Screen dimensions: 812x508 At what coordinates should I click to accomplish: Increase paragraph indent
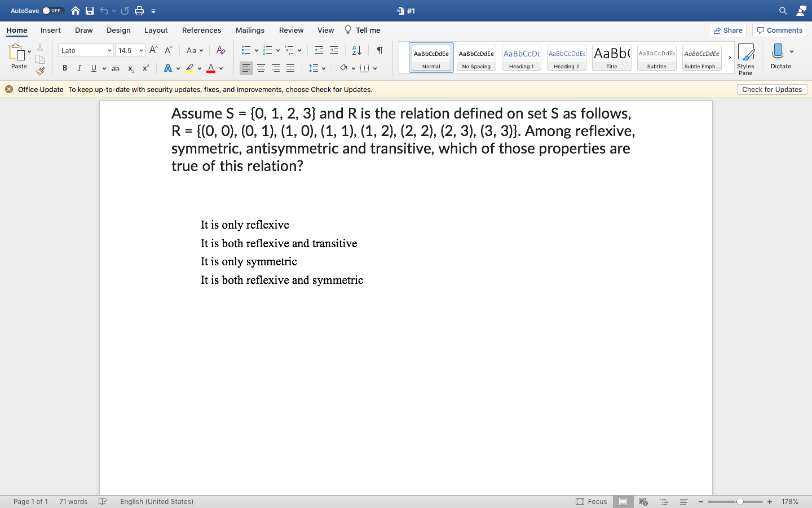[x=333, y=50]
